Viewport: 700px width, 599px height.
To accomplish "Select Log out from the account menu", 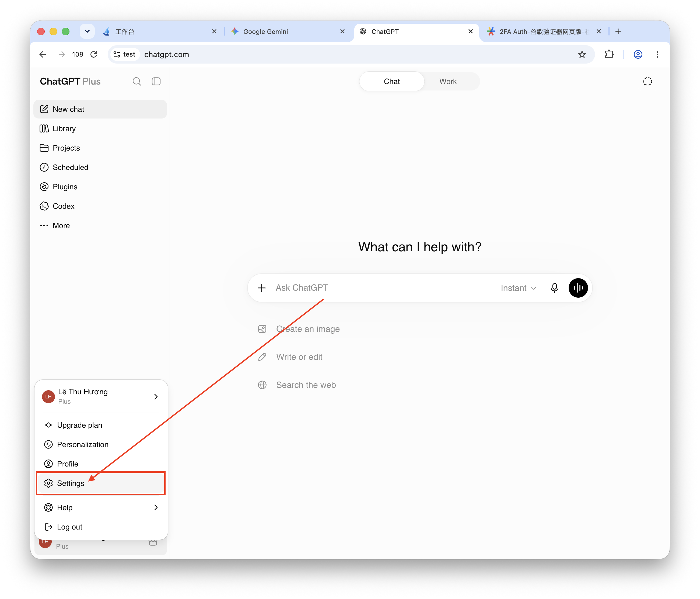I will pos(101,527).
